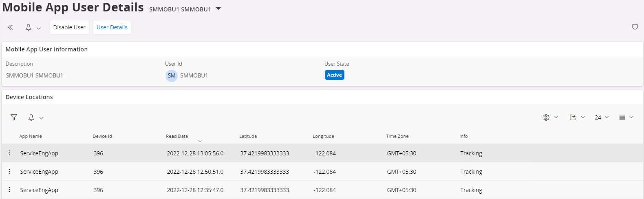The height and width of the screenshot is (199, 644).
Task: Click the double-chevron back navigation icon
Action: click(x=10, y=27)
